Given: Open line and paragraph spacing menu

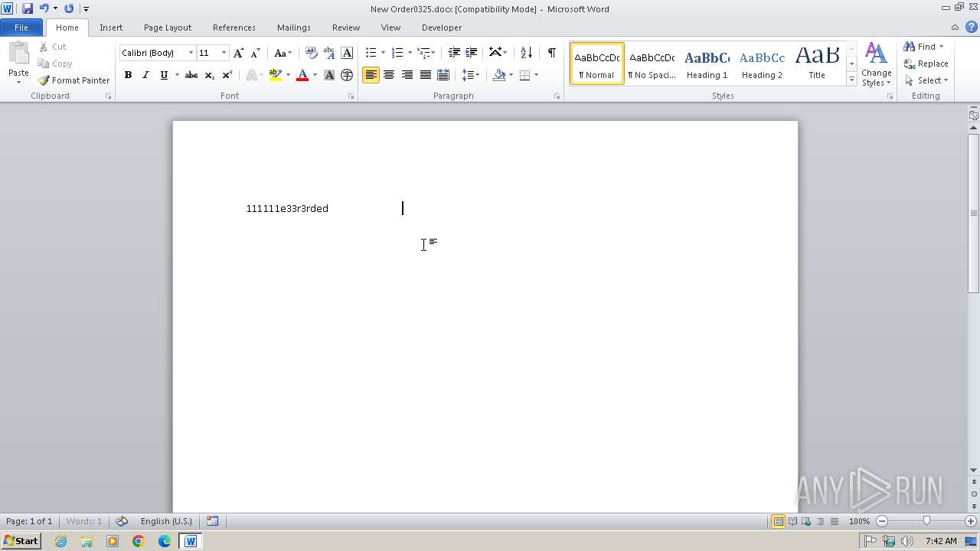Looking at the screenshot, I should 470,75.
